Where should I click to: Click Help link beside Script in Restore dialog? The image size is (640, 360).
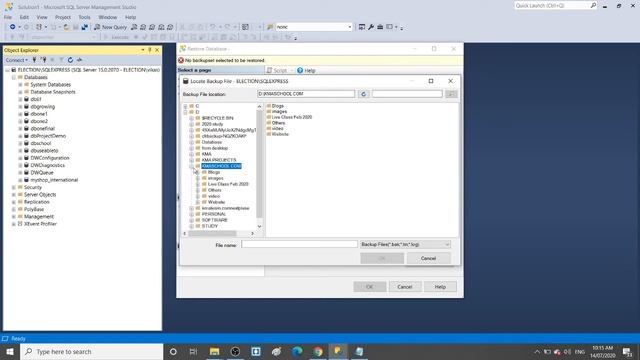[307, 71]
